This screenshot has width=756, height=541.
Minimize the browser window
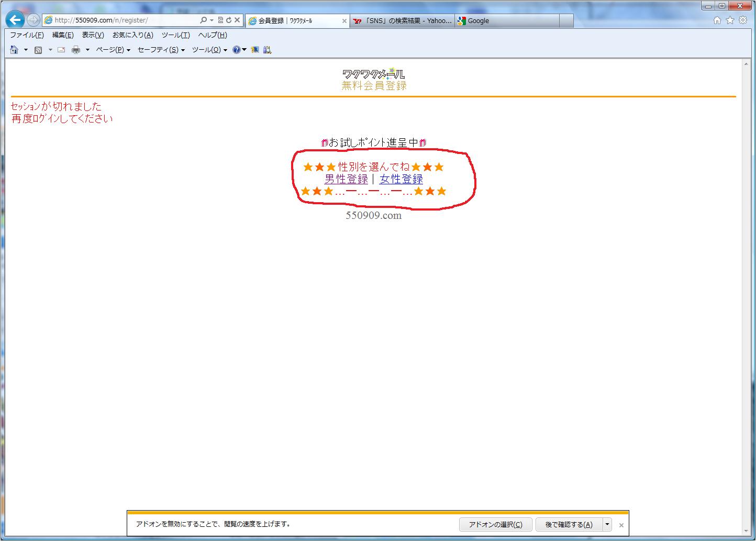click(x=708, y=6)
